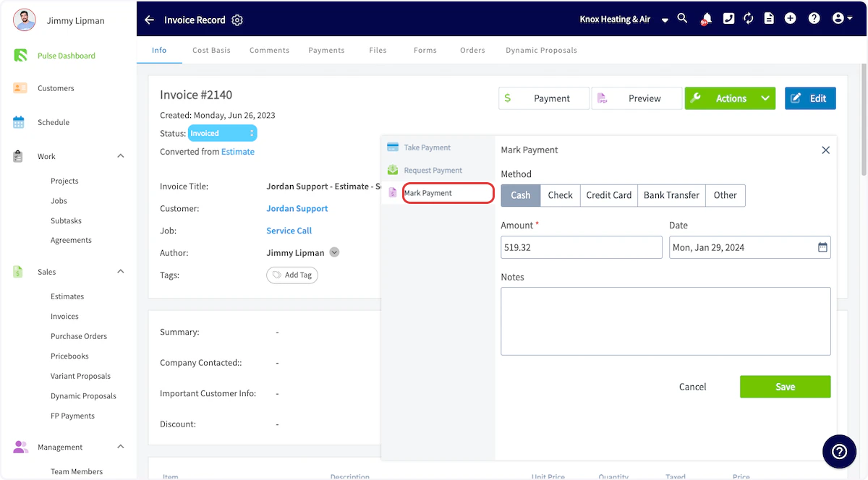Switch to the Cost Basis tab
Image resolution: width=868 pixels, height=480 pixels.
(x=211, y=51)
